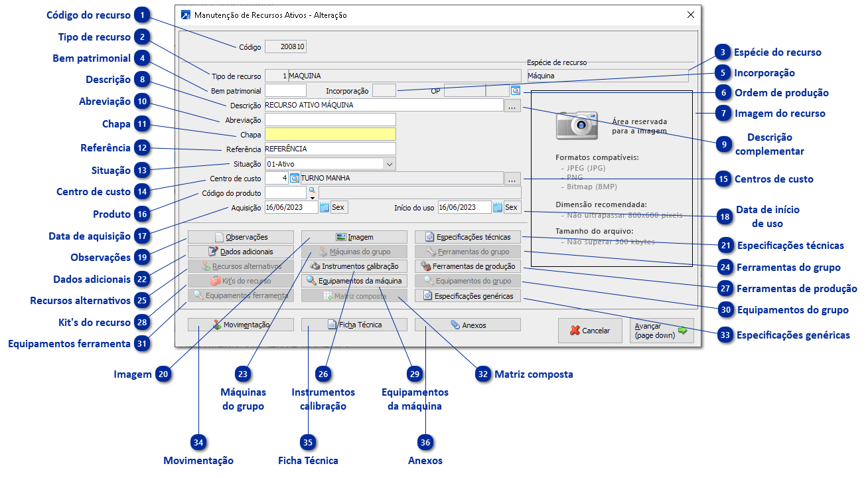Open Especificações genéricas
Image resolution: width=868 pixels, height=478 pixels.
(x=468, y=295)
